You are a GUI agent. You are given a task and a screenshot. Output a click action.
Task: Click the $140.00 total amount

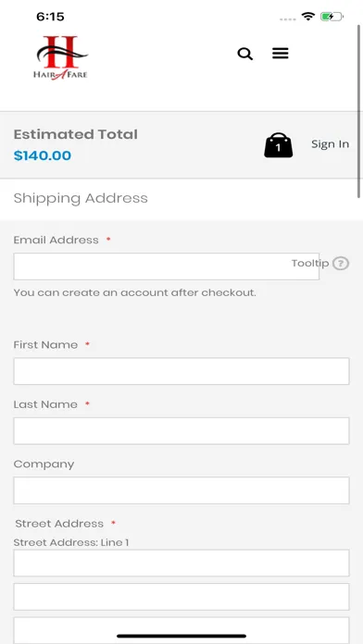[43, 155]
